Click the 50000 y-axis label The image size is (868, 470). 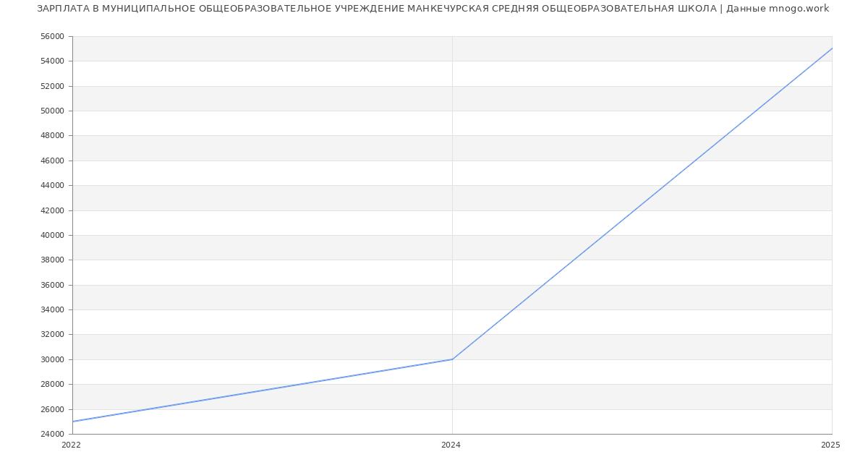point(53,111)
